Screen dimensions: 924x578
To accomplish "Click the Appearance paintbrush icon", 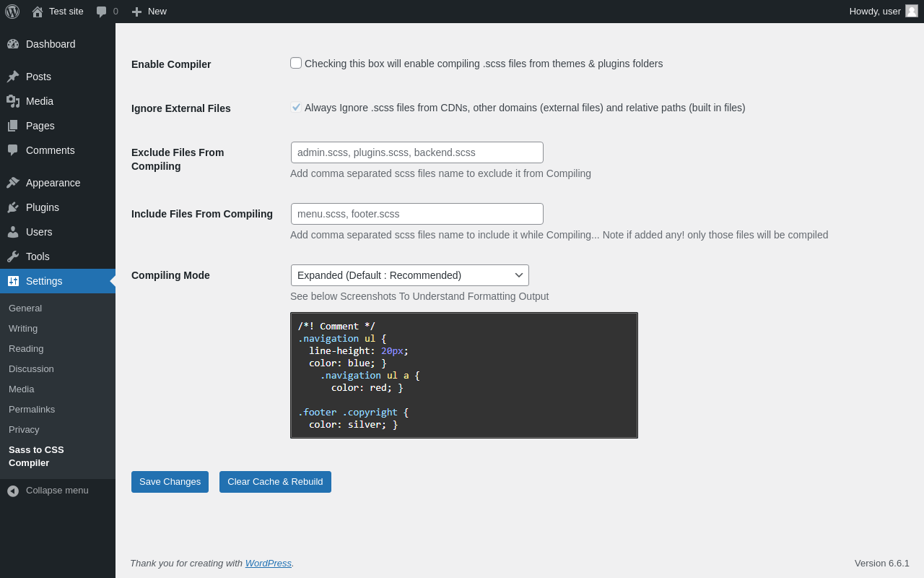I will [13, 183].
